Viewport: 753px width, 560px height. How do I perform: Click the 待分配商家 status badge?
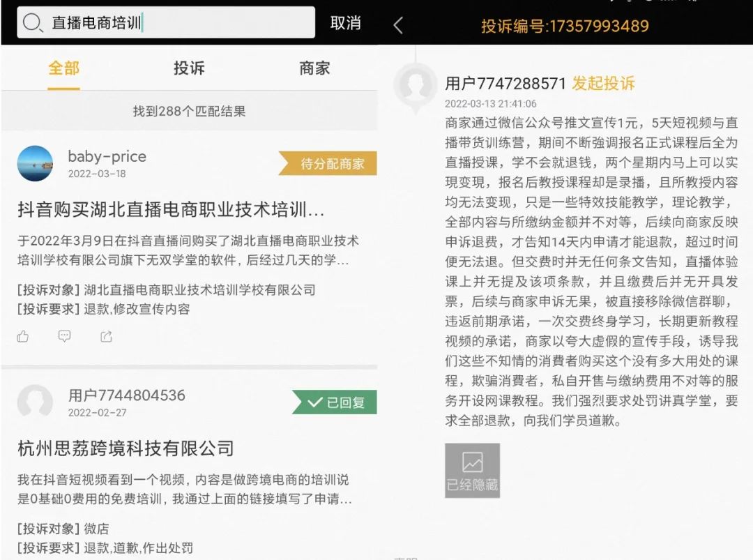coord(333,164)
